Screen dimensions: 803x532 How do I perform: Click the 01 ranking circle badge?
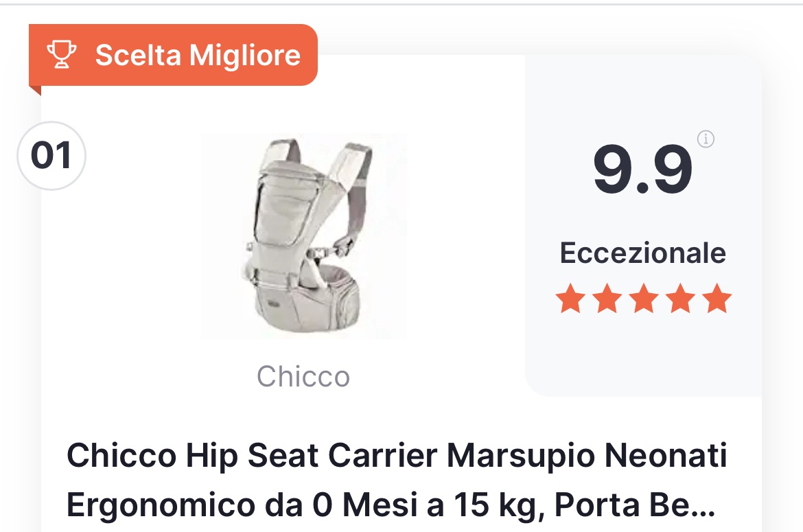(x=51, y=156)
